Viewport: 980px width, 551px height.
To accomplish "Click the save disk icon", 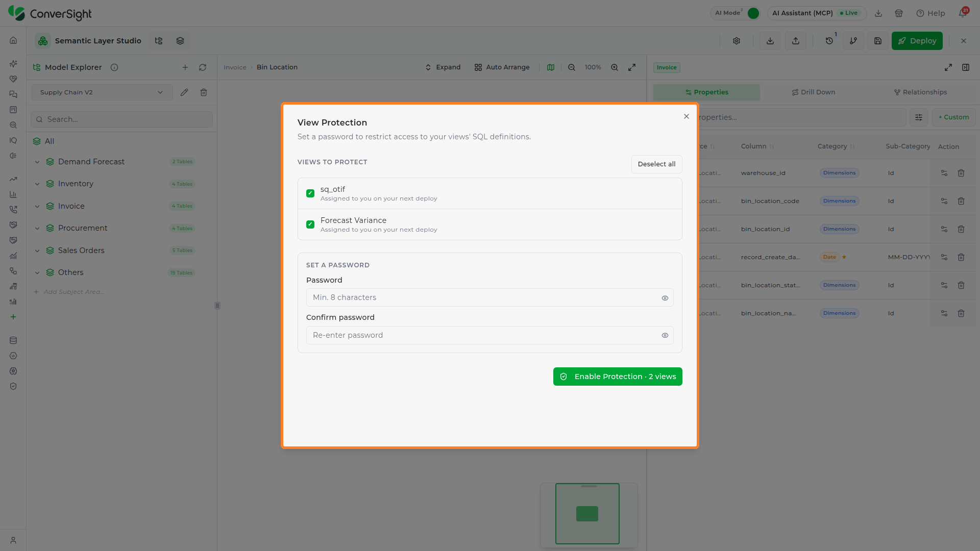I will point(877,41).
